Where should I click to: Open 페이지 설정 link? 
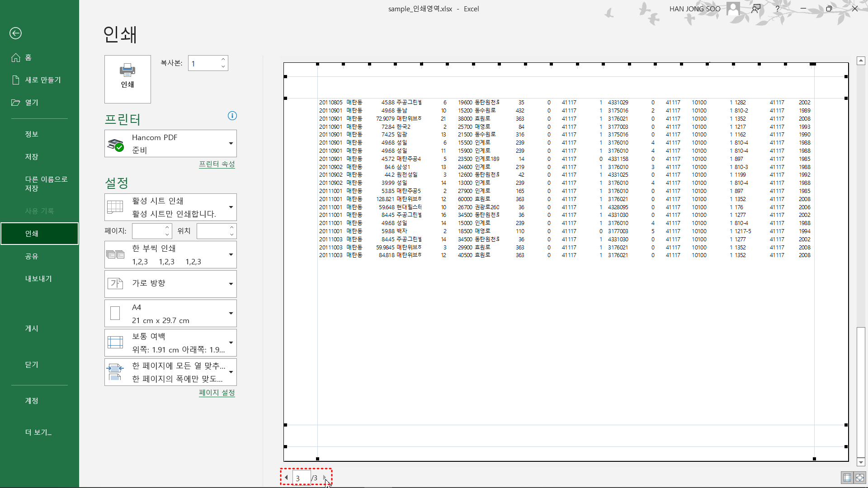tap(217, 393)
